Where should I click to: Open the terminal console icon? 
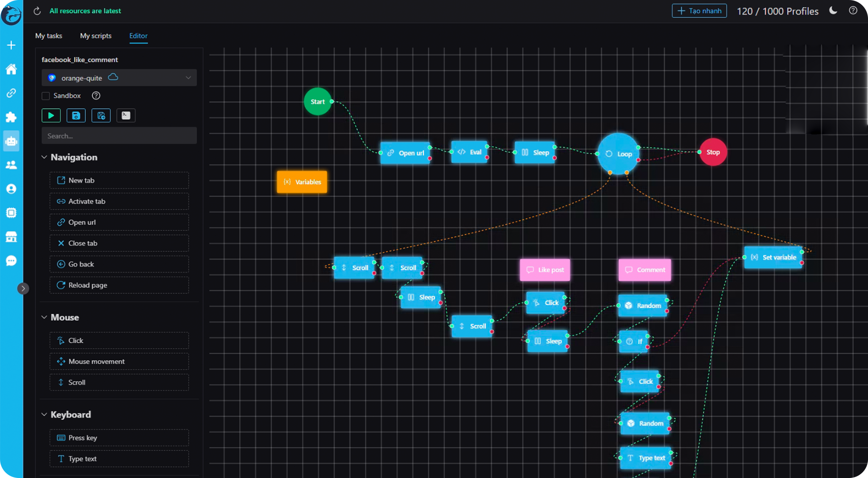coord(125,115)
